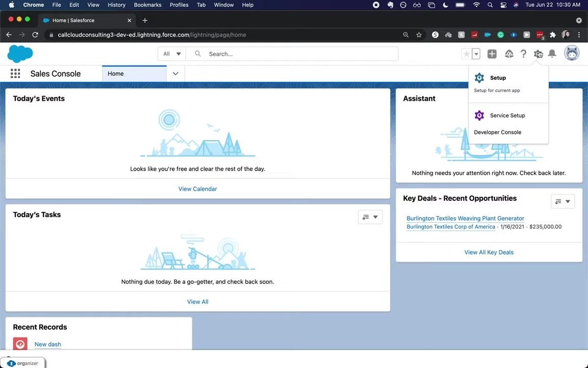The height and width of the screenshot is (368, 588).
Task: Reload the page in Chrome
Action: (x=35, y=35)
